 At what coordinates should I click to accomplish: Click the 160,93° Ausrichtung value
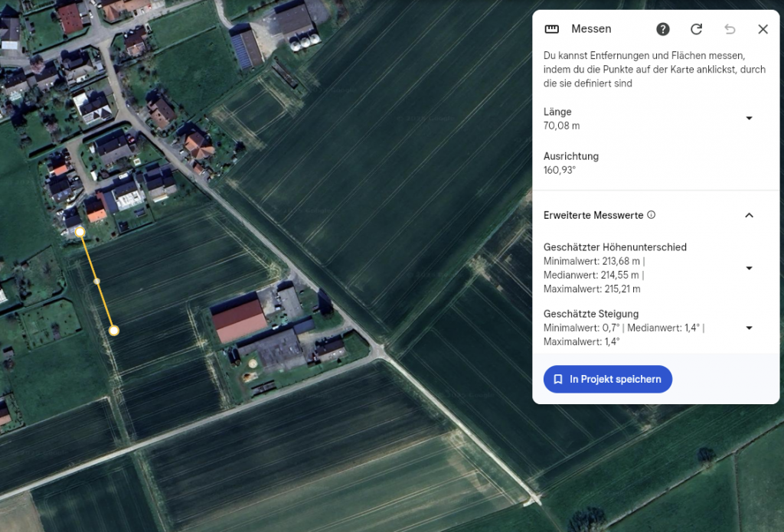tap(559, 170)
